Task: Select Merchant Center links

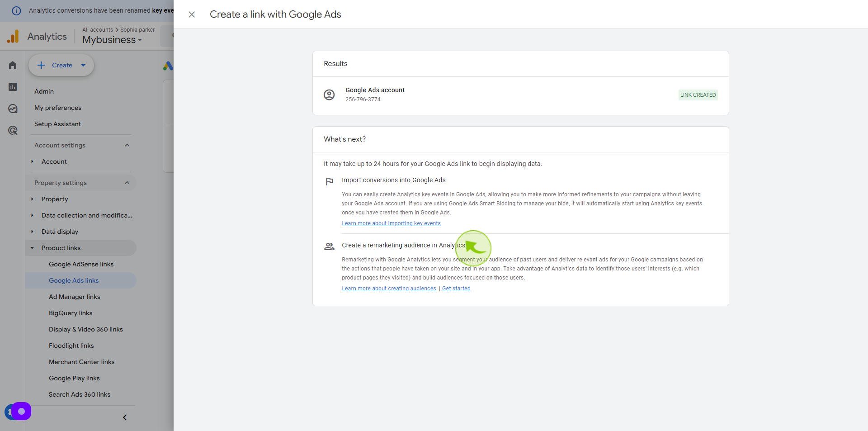Action: click(x=82, y=362)
